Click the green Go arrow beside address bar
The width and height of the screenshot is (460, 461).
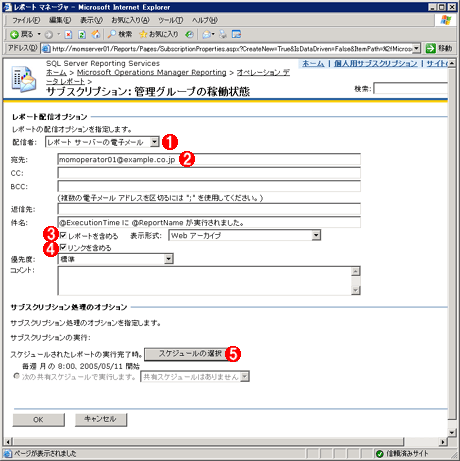pos(430,48)
